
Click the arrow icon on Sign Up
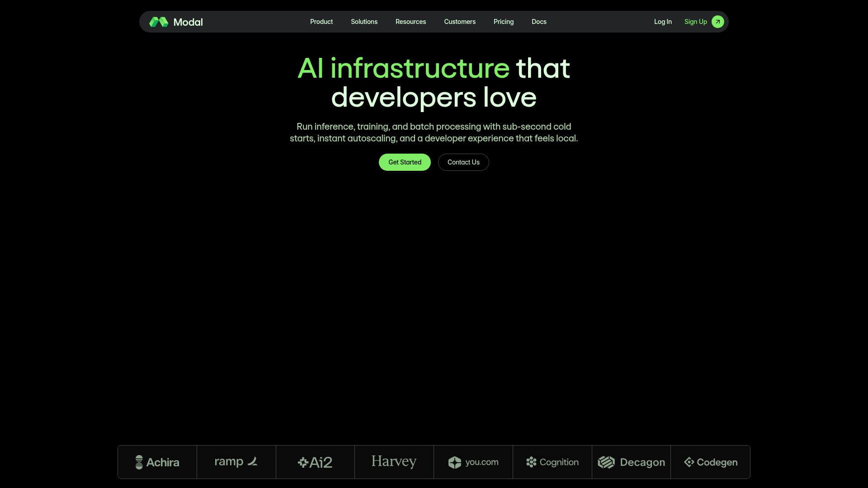coord(717,21)
